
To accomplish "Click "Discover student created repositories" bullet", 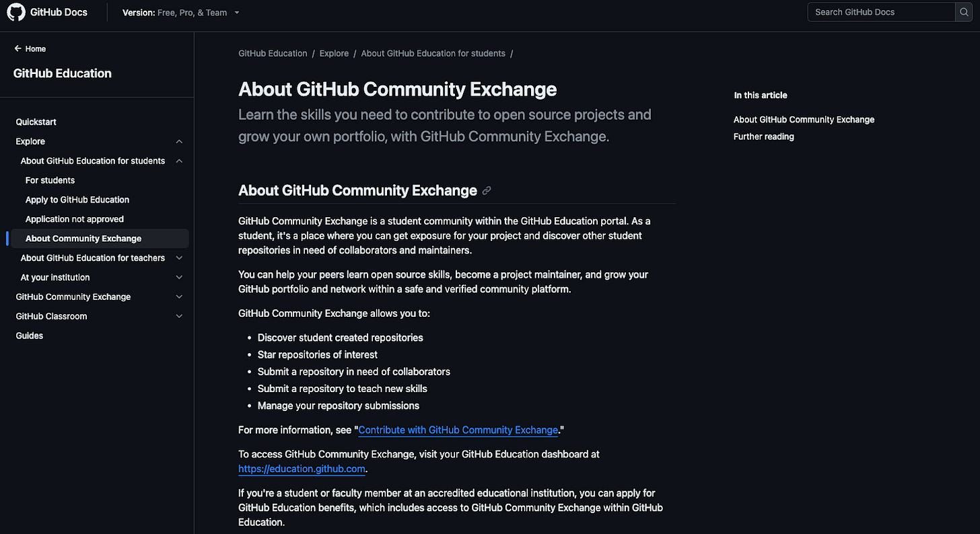I will tap(341, 338).
